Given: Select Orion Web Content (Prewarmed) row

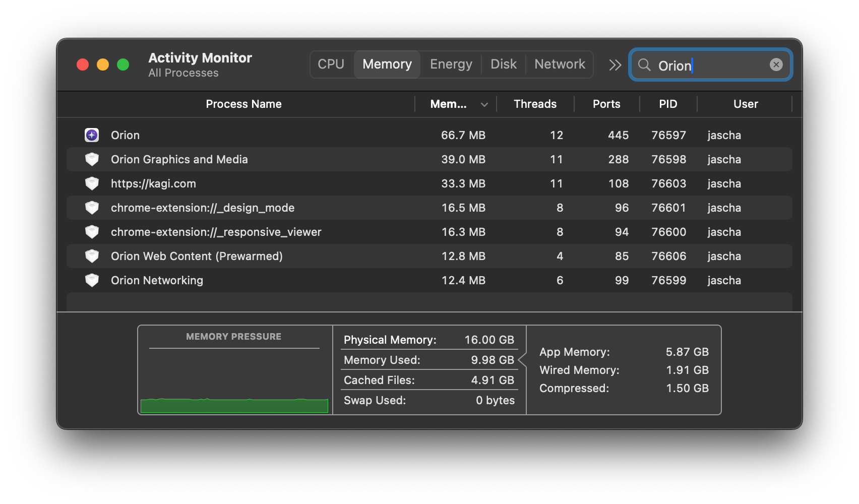Looking at the screenshot, I should coord(429,256).
